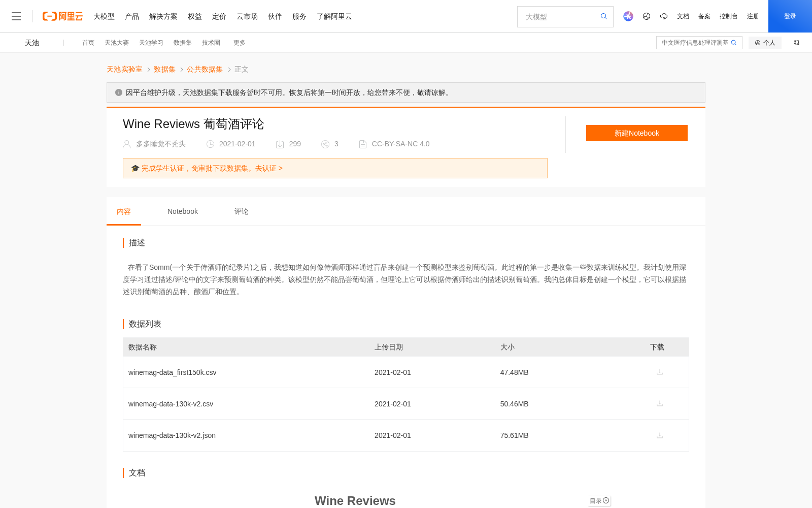Click file name winemag-data-130k-v2.json
Screen dimensions: 812x508
click(x=172, y=435)
